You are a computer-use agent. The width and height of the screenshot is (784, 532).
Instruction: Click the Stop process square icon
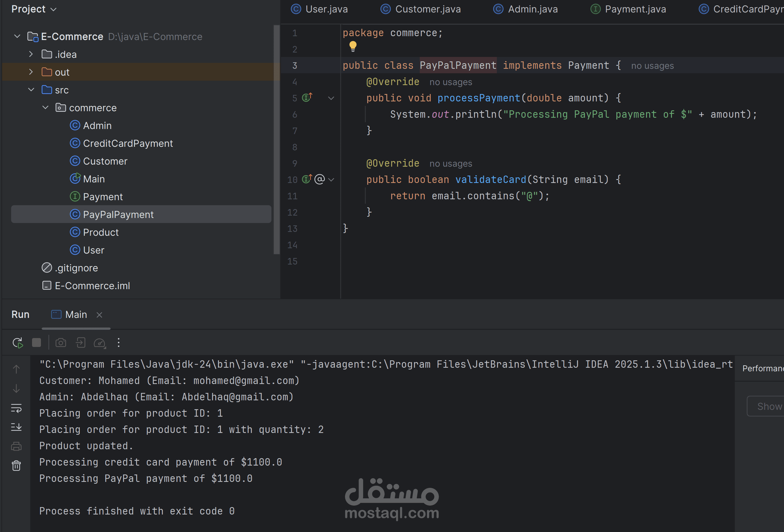coord(36,343)
